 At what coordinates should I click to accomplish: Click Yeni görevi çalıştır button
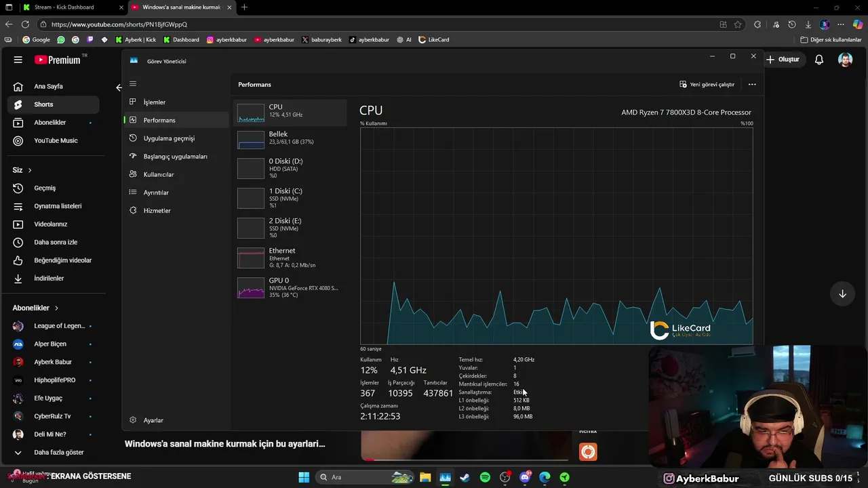pos(707,85)
